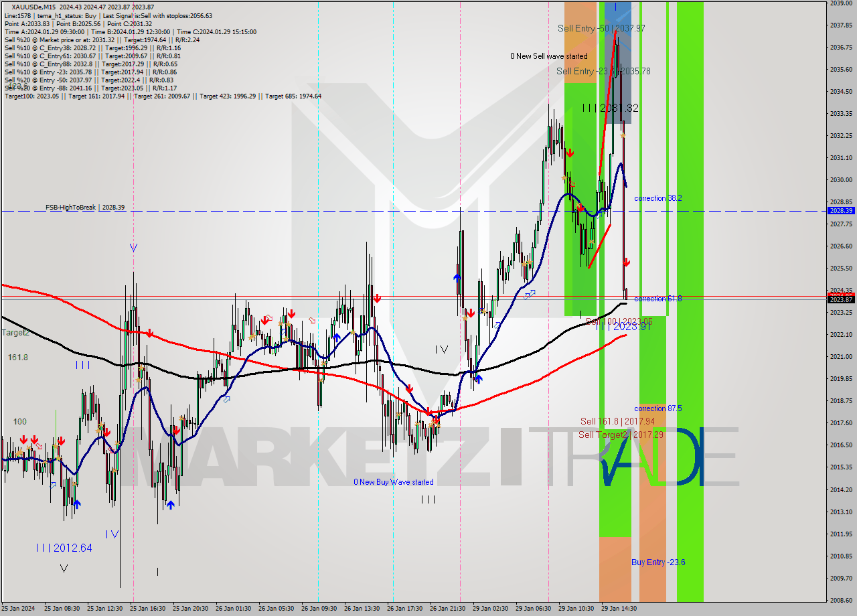Viewport: 857px width, 616px height.
Task: Click the 'I I I 2031.32' wave label
Action: 609,108
